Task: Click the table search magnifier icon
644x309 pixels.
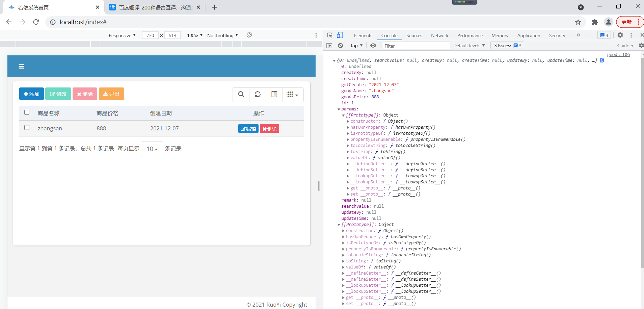Action: [x=241, y=95]
